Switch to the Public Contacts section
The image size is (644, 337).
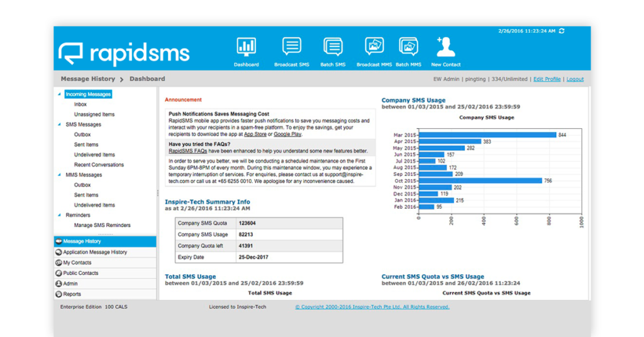(105, 273)
